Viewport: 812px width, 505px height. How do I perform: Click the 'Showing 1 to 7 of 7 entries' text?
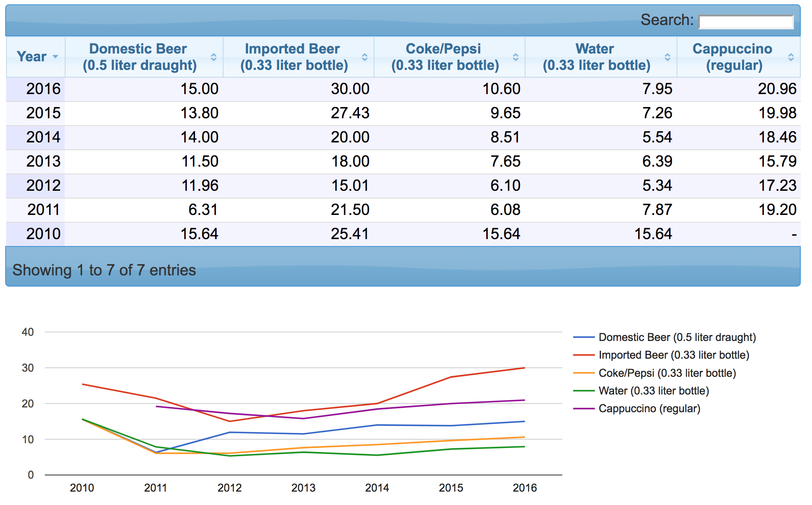click(104, 270)
